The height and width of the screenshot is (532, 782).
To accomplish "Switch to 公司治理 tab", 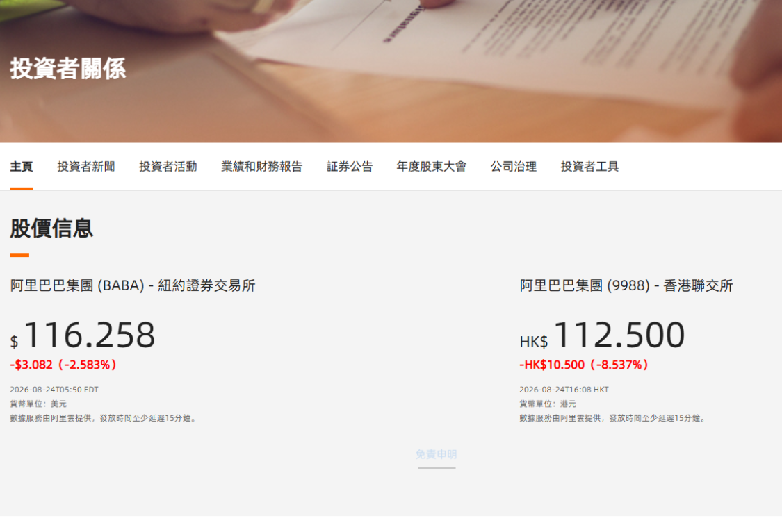I will click(x=514, y=167).
